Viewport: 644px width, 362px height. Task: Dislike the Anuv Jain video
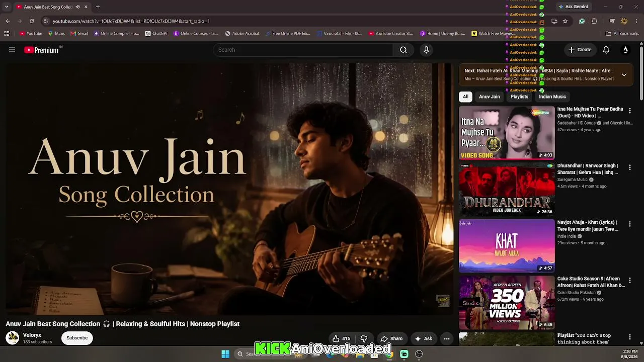[x=364, y=339]
